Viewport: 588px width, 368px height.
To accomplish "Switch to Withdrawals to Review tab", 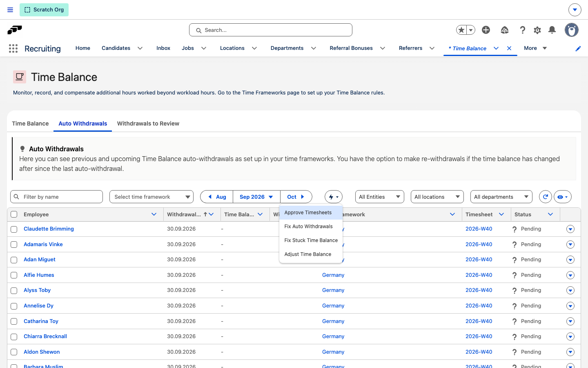I will [x=148, y=123].
